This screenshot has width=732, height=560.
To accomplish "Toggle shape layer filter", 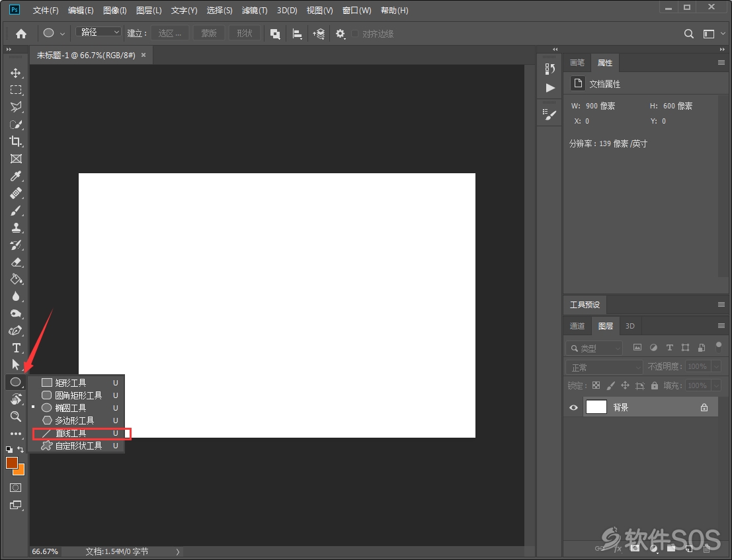I will click(685, 347).
